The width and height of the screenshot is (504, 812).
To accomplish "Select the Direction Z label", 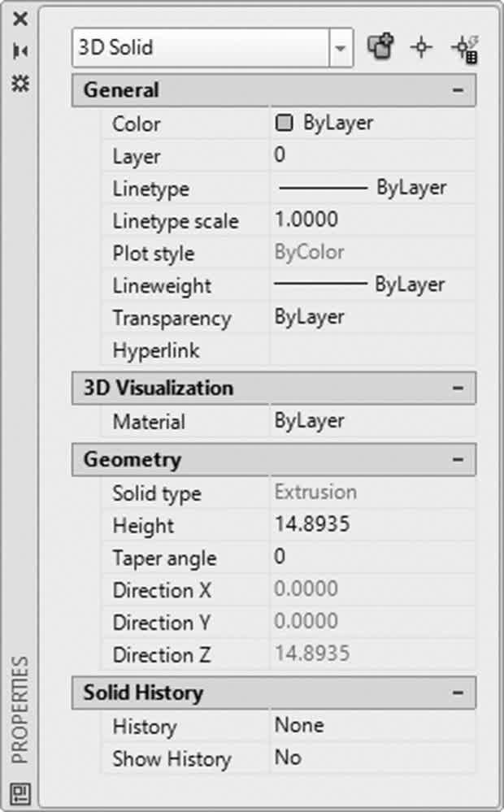I will [161, 655].
